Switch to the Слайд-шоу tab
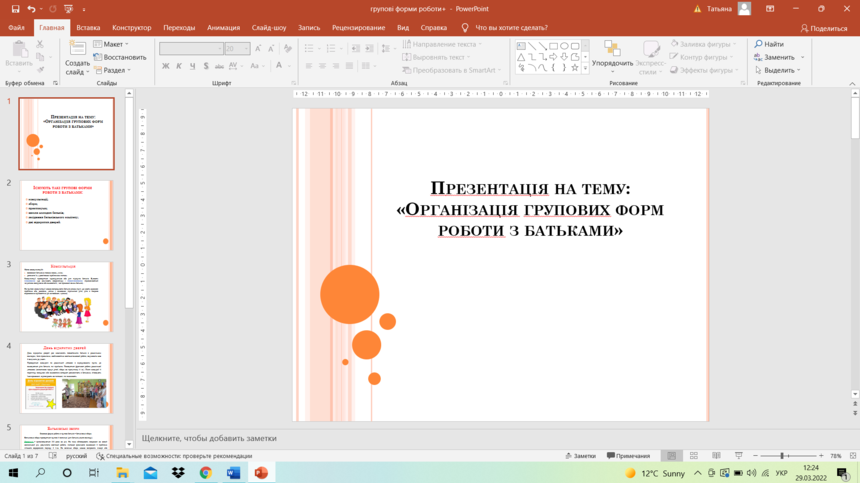 (269, 27)
